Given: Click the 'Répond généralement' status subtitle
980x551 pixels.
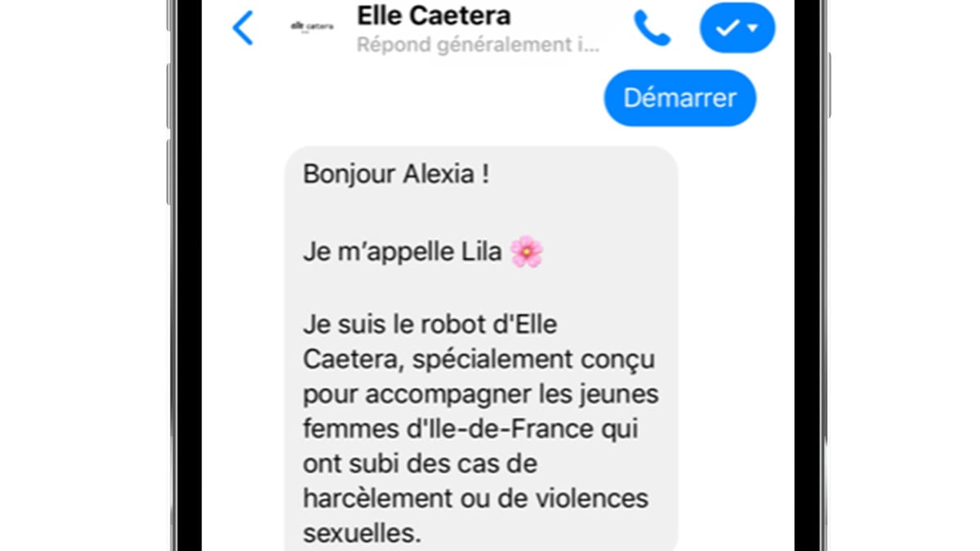Looking at the screenshot, I should [x=479, y=44].
